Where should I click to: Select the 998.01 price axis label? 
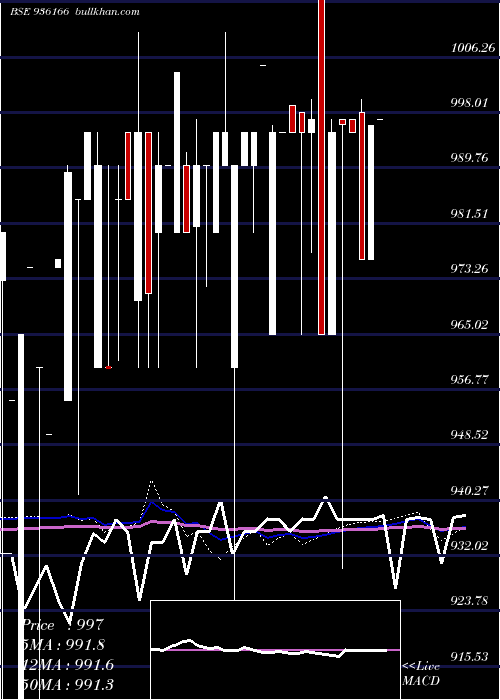click(x=469, y=103)
